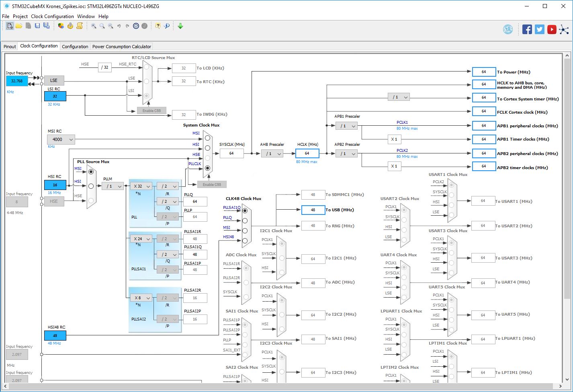Expand the AHB Prescaler dropdown
This screenshot has width=573, height=392.
point(272,153)
